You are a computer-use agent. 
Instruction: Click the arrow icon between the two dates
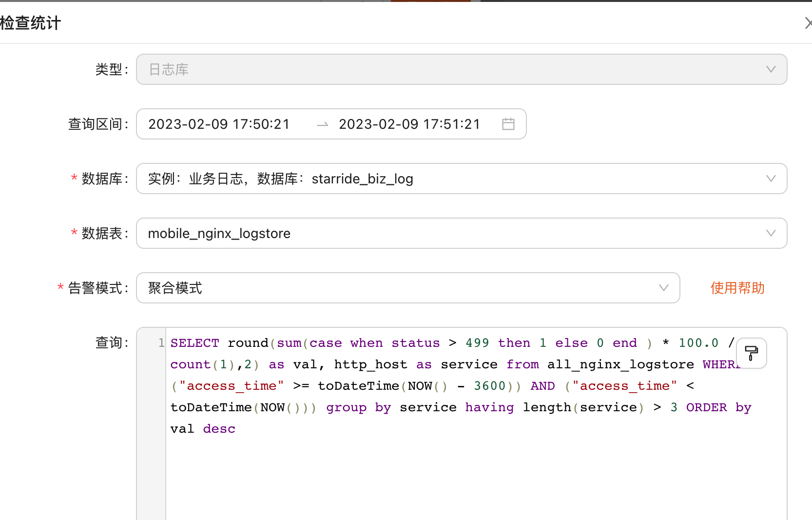322,124
